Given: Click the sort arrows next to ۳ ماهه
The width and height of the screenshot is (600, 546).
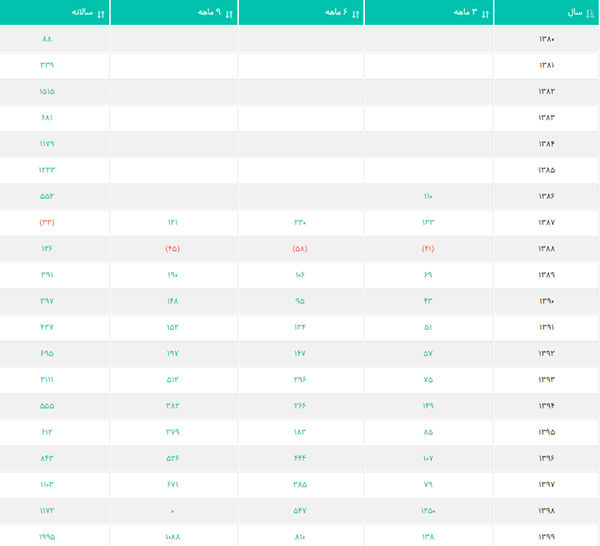Looking at the screenshot, I should coord(485,14).
